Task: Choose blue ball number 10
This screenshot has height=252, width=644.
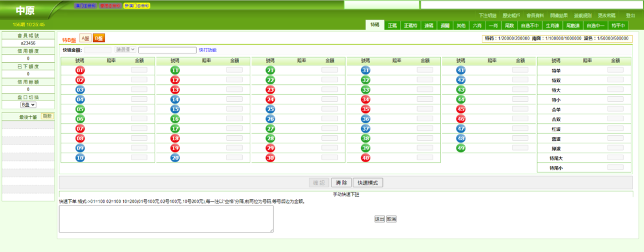Action: click(x=80, y=158)
